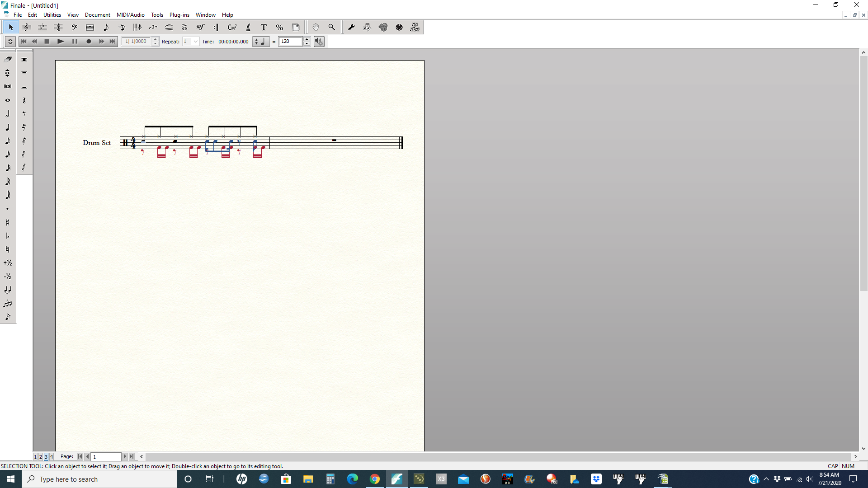Activate the Text tool
The image size is (868, 488).
point(264,28)
